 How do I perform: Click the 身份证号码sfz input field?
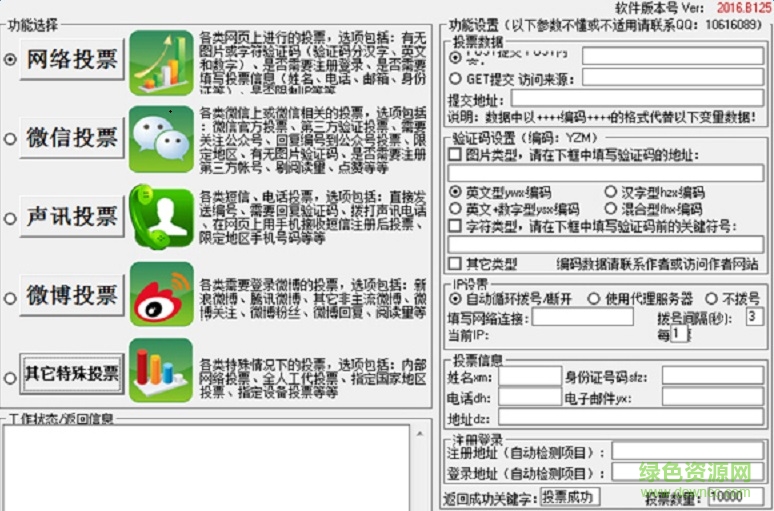tap(713, 376)
